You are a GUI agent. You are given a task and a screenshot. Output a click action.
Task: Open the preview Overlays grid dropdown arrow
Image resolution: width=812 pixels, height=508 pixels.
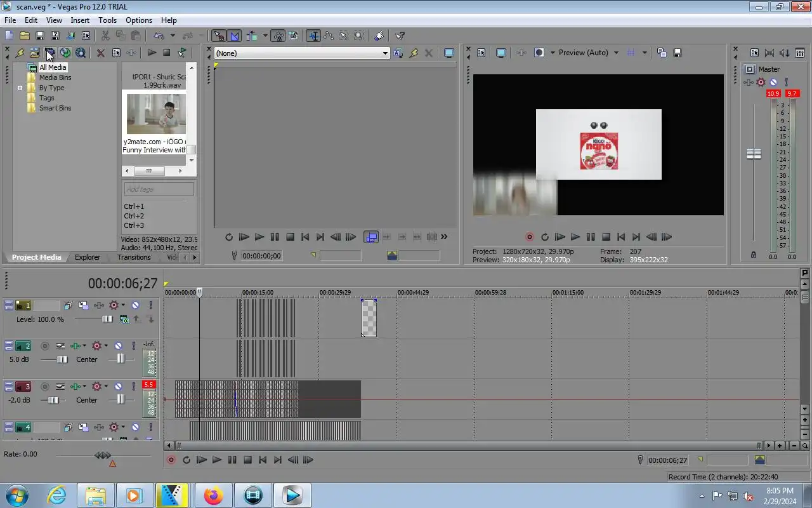645,53
